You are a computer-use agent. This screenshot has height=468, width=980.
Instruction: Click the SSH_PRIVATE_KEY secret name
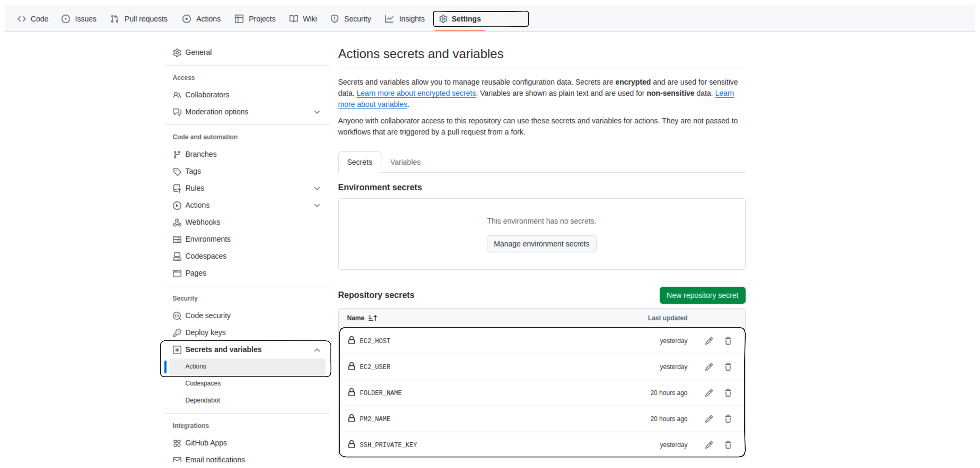point(388,445)
